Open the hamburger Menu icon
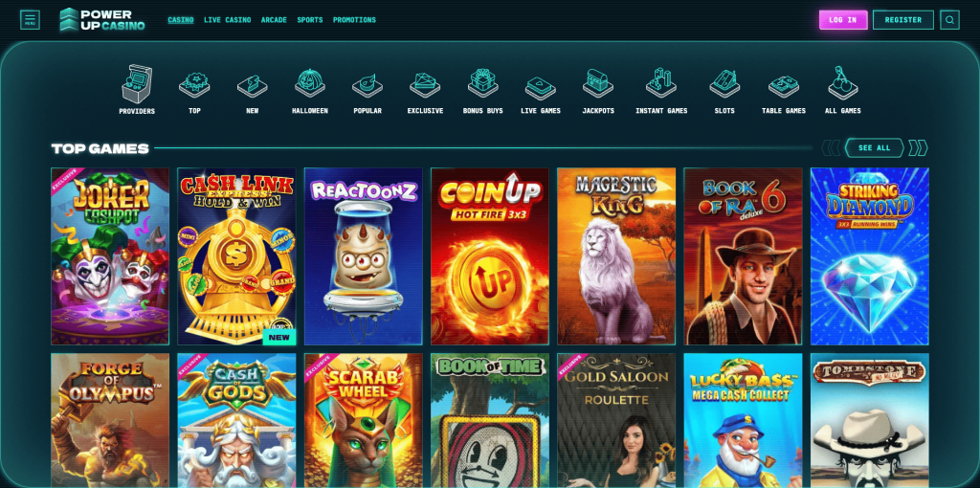The image size is (980, 488). click(30, 20)
